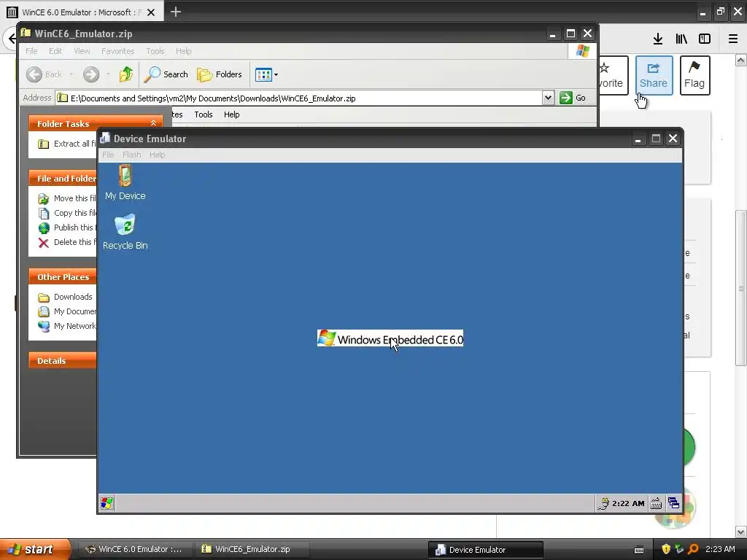Click Delete this file task
This screenshot has width=747, height=560.
pos(66,242)
